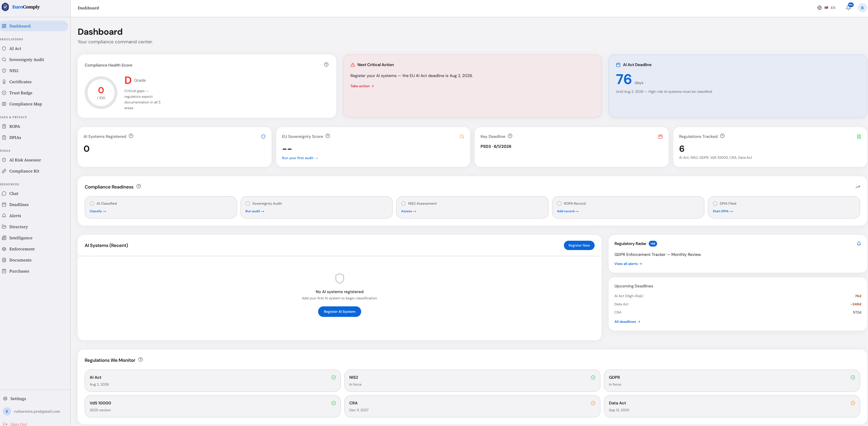Screen dimensions: 868x426
Task: Click the help icon beside AI Systems Registered
Action: click(131, 136)
